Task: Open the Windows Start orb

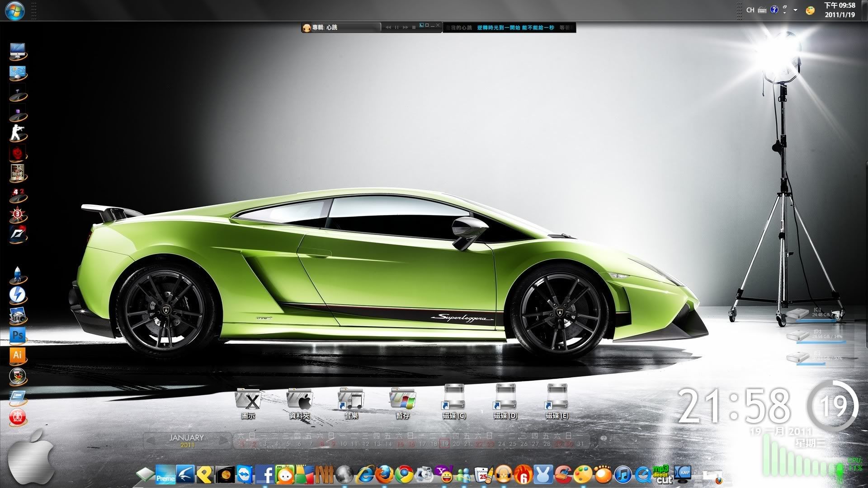Action: click(x=14, y=10)
